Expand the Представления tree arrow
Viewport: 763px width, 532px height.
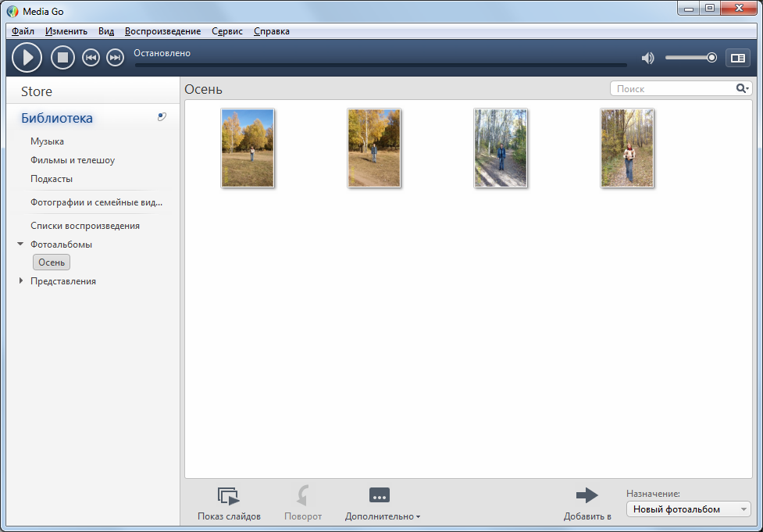pyautogui.click(x=20, y=281)
